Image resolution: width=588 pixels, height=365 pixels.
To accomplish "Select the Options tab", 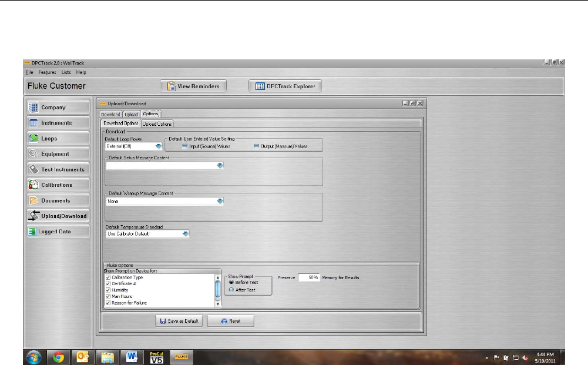I will 151,114.
